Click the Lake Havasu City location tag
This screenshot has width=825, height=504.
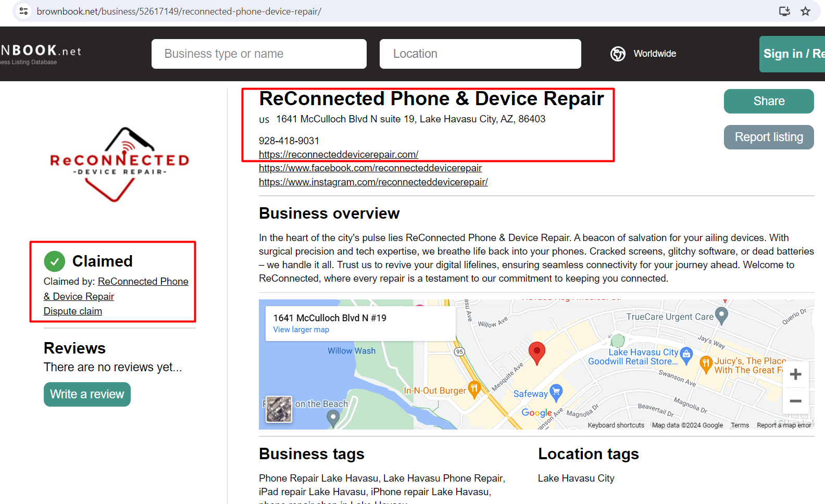(x=576, y=478)
